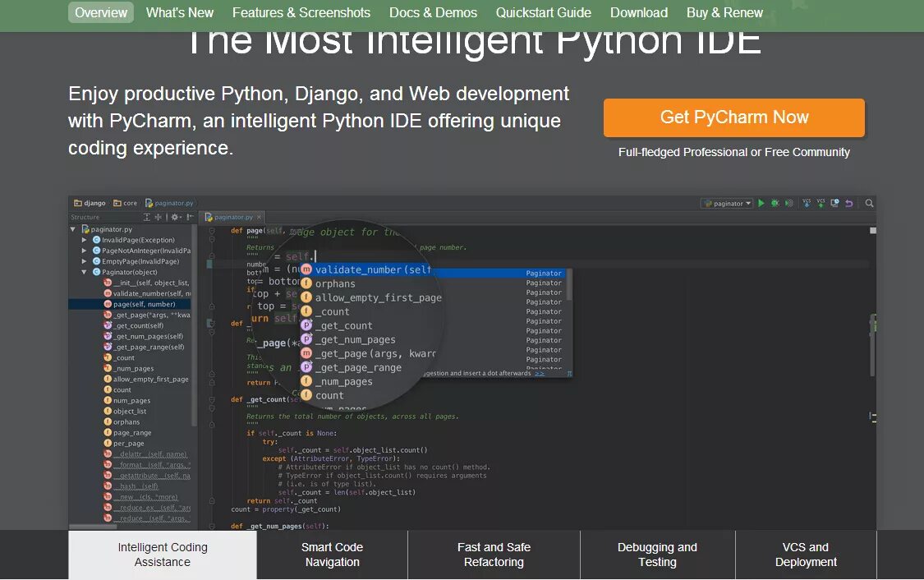
Task: Click the VCS update project icon
Action: (x=807, y=204)
